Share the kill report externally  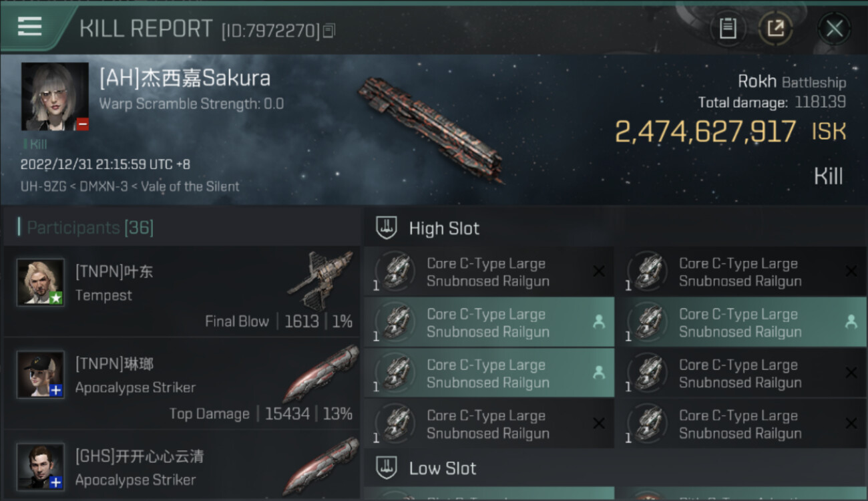(x=775, y=29)
